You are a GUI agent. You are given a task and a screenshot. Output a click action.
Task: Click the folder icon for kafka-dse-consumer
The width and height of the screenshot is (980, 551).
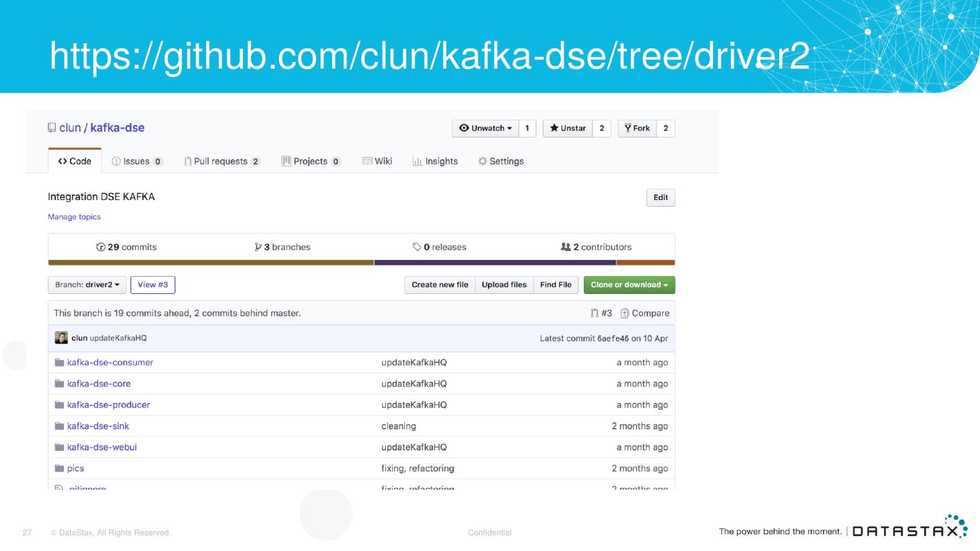point(59,363)
